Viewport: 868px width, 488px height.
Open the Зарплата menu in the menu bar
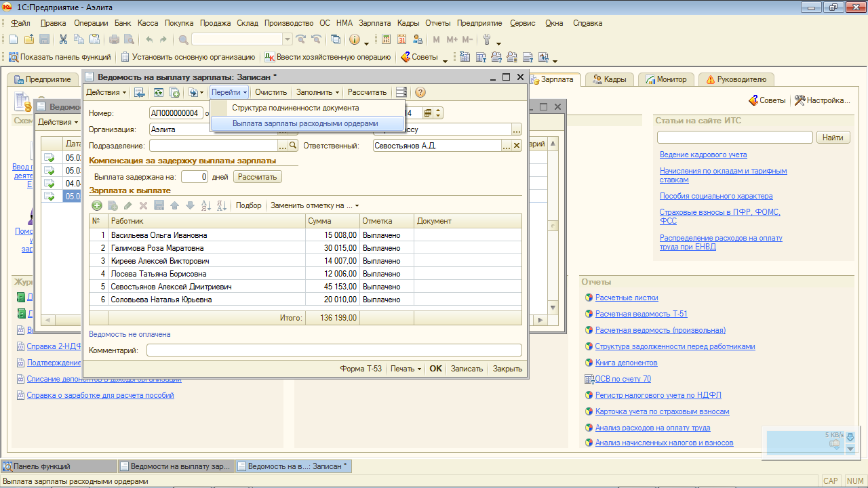pyautogui.click(x=374, y=23)
